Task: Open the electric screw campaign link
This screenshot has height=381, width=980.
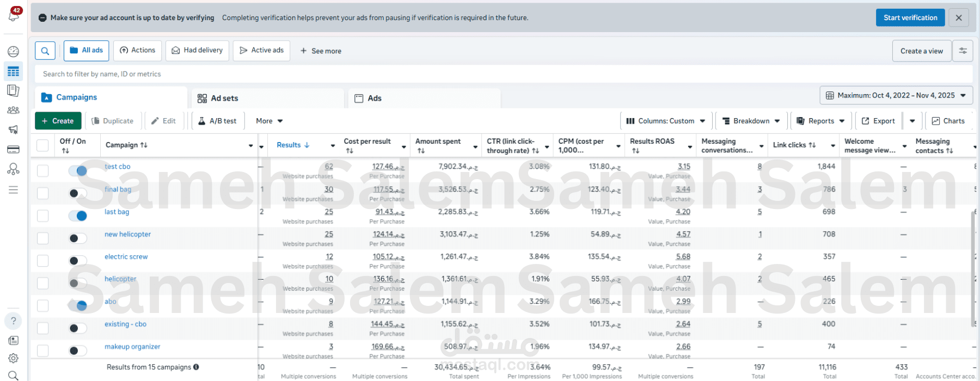Action: tap(126, 257)
